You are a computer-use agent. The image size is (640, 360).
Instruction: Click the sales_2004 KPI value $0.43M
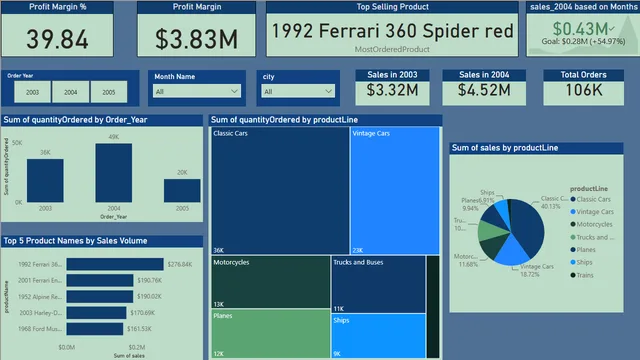click(581, 29)
